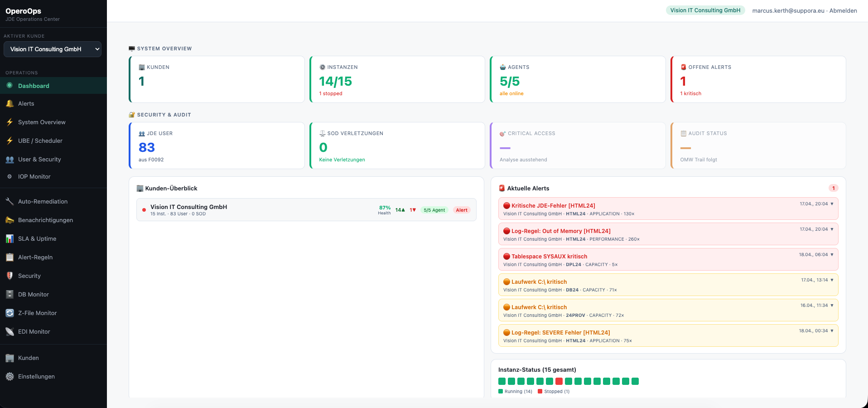
Task: Open the Z-File Monitor
Action: coord(38,313)
